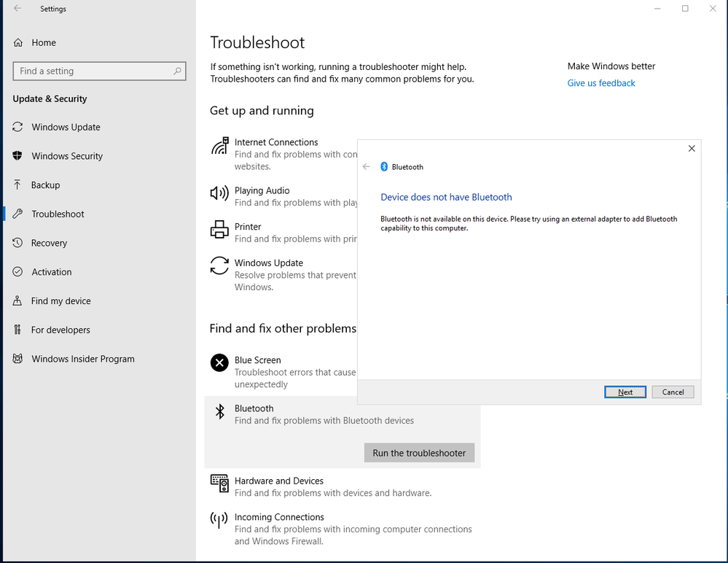Open Find my device settings

click(61, 301)
